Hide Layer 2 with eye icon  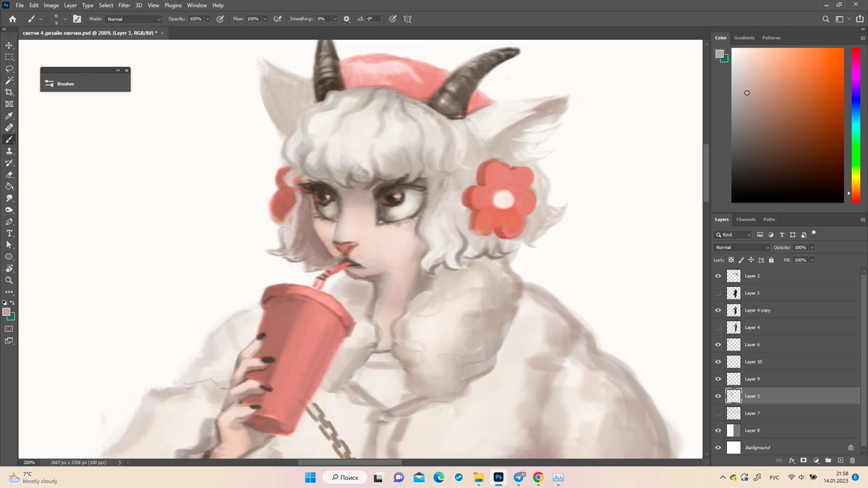(x=718, y=275)
